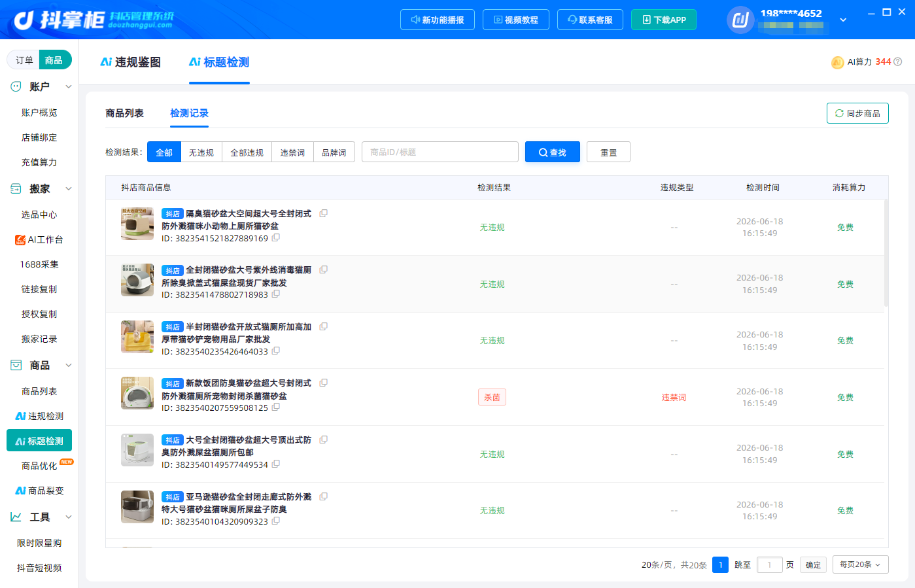Open the 1688采集 sidebar item
Image resolution: width=915 pixels, height=588 pixels.
tap(39, 264)
